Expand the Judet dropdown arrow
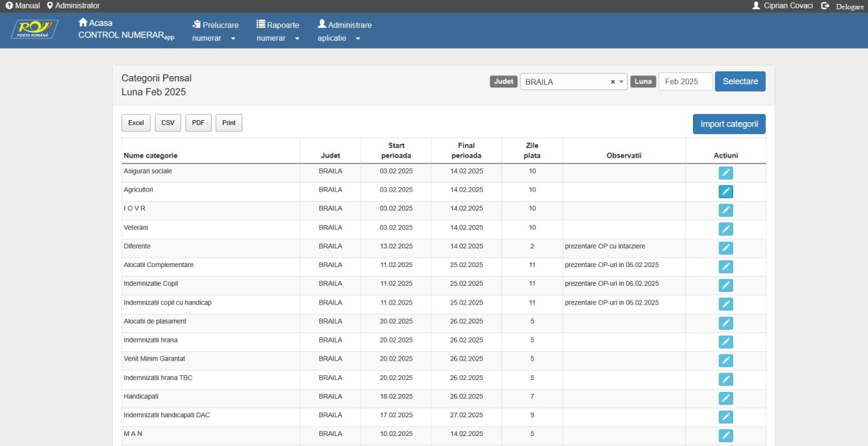Image resolution: width=868 pixels, height=446 pixels. (x=622, y=82)
